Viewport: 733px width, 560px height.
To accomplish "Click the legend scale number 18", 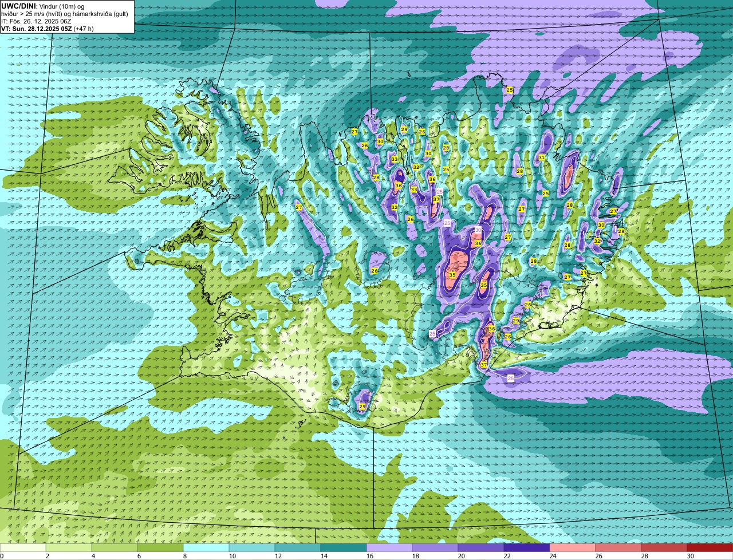I will [x=415, y=556].
